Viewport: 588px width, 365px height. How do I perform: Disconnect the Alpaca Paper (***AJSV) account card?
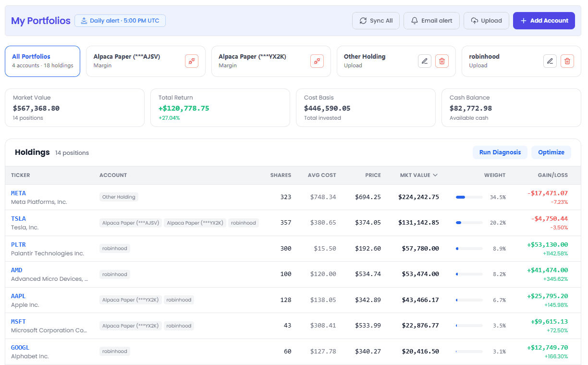pos(192,61)
